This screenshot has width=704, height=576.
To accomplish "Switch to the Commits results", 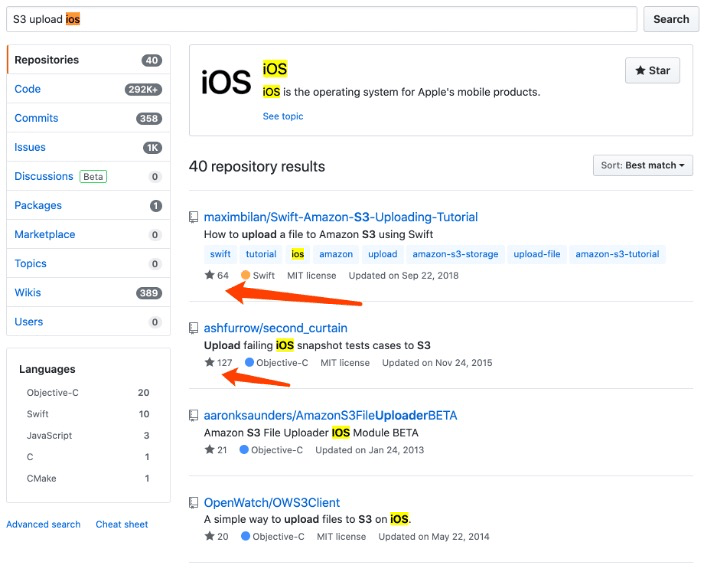I will point(36,118).
